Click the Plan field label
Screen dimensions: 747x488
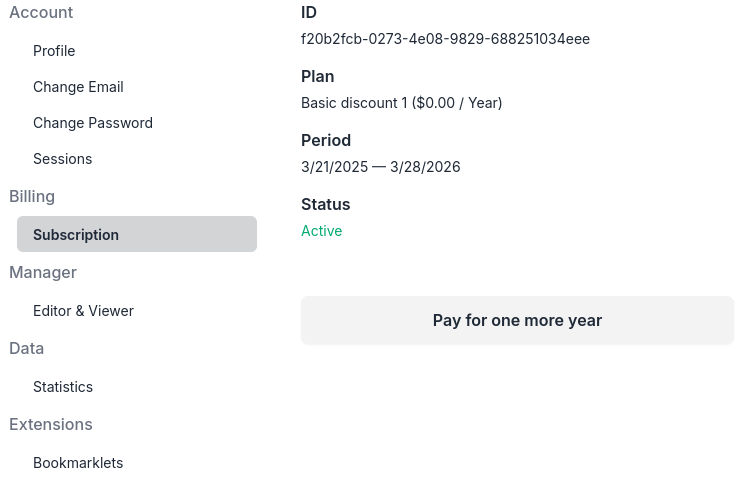point(317,77)
